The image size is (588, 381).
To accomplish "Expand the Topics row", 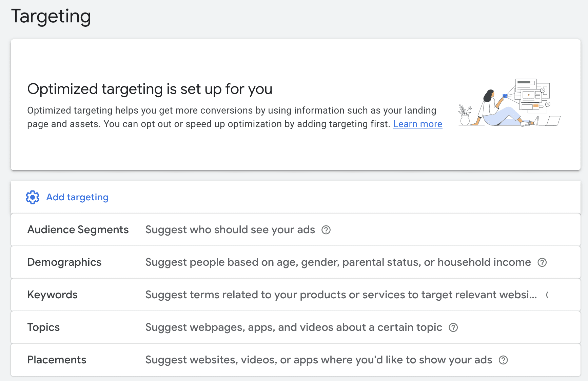I will tap(296, 327).
